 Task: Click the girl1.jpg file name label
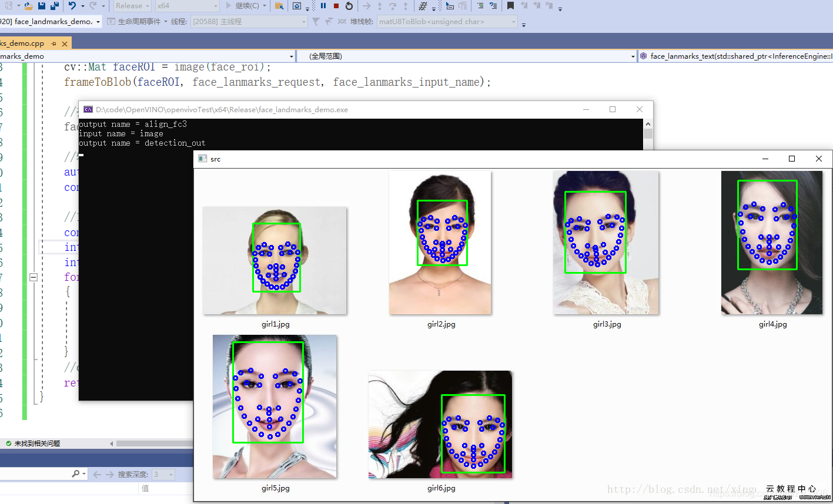coord(276,324)
